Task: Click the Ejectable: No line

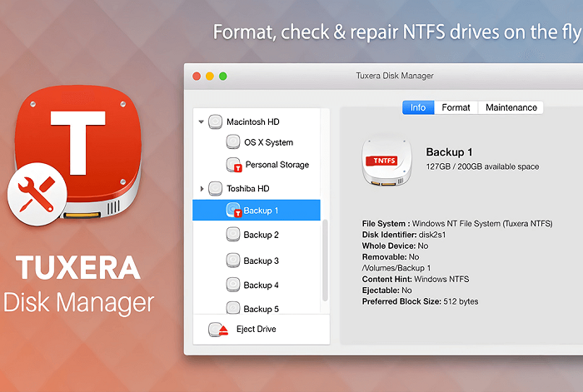Action: click(386, 290)
